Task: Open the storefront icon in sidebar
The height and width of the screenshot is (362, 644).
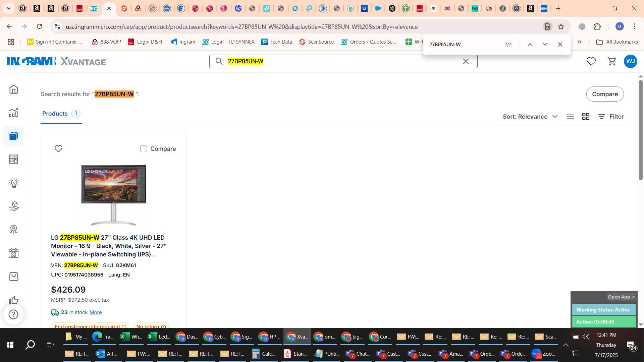Action: [13, 159]
